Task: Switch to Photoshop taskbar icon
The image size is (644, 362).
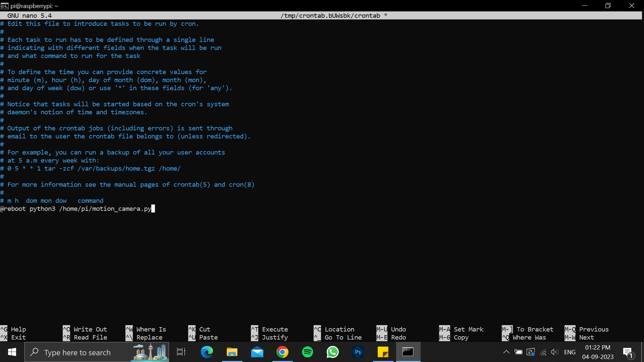Action: click(358, 352)
